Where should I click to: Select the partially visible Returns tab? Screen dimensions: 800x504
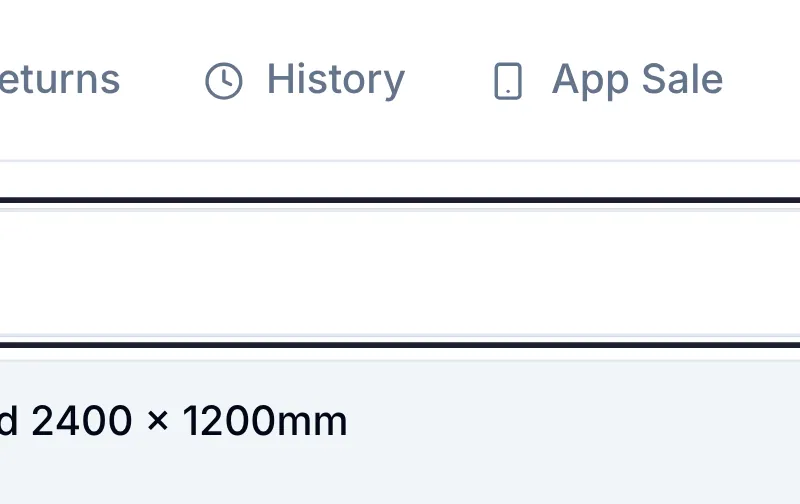[x=60, y=80]
